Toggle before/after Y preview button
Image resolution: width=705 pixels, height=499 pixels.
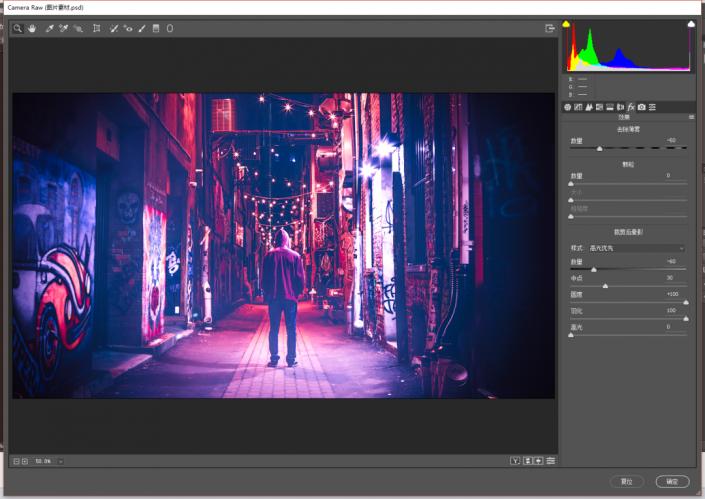[515, 461]
